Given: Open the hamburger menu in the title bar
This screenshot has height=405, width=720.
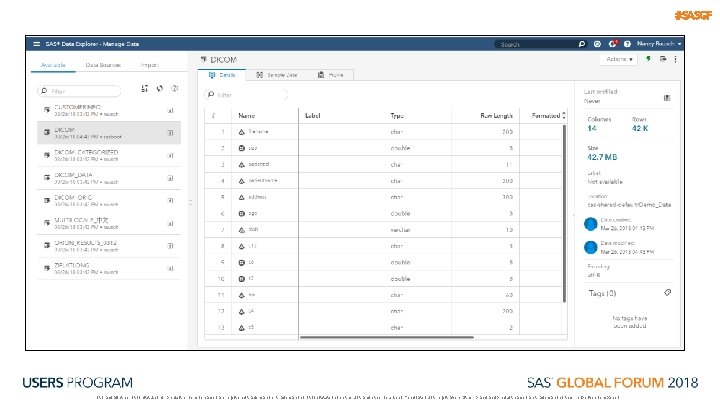Looking at the screenshot, I should pyautogui.click(x=36, y=44).
